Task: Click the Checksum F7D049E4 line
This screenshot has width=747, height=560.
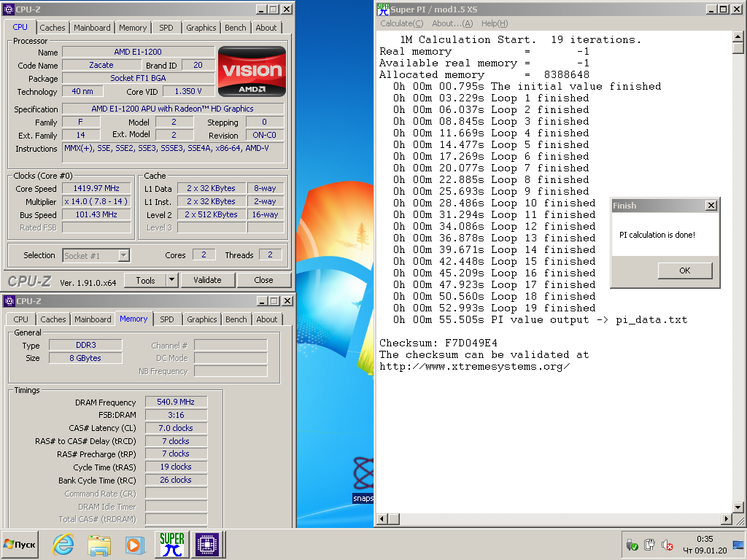Action: tap(438, 343)
